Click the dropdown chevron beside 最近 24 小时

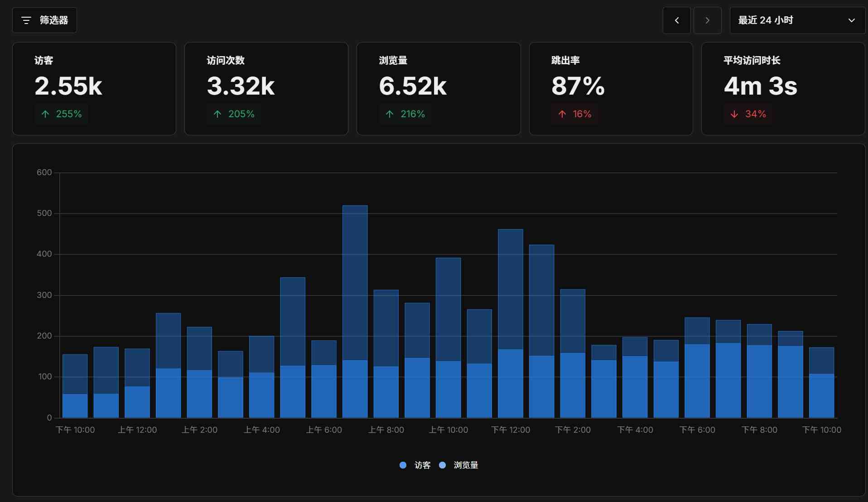pyautogui.click(x=851, y=20)
